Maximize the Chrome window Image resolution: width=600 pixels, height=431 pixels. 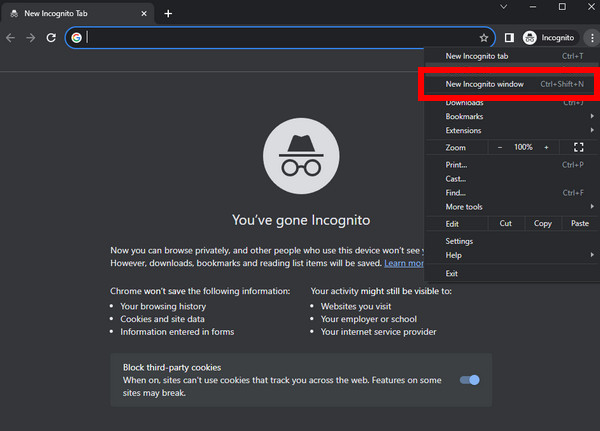pos(562,7)
